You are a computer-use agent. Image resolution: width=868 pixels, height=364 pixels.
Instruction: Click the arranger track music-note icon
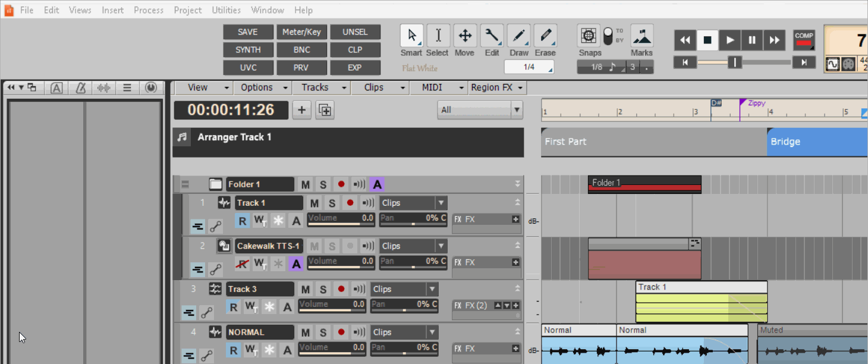pyautogui.click(x=182, y=137)
